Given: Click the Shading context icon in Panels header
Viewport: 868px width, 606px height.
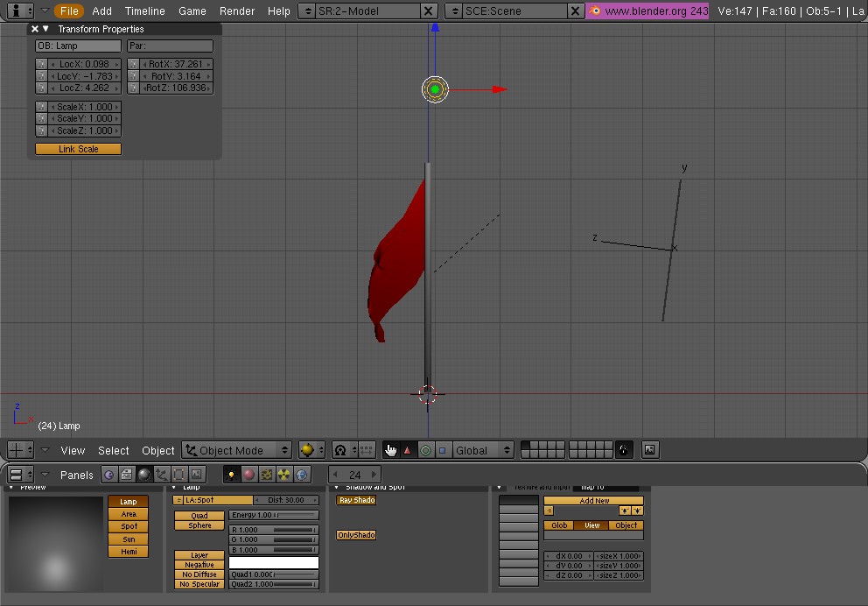Looking at the screenshot, I should point(144,475).
